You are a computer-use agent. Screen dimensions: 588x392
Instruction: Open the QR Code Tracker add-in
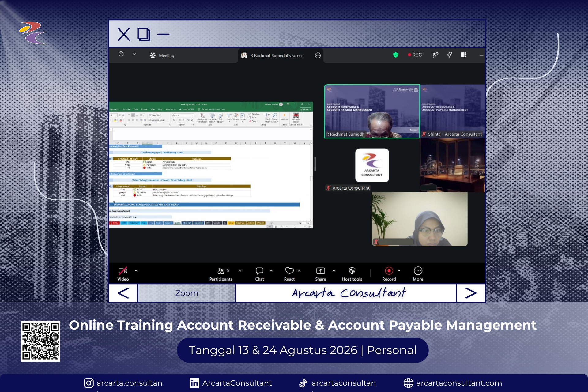(296, 118)
